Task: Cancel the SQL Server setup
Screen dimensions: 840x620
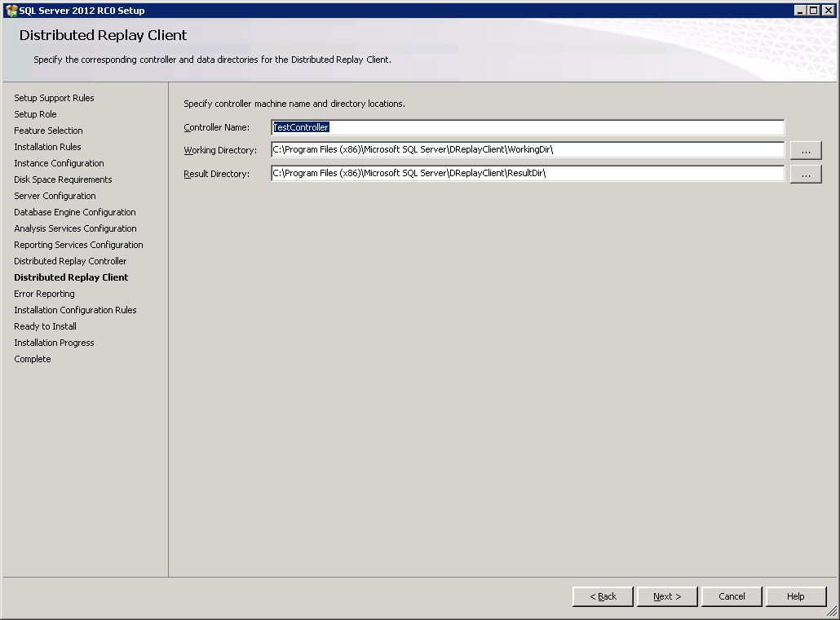Action: (732, 596)
